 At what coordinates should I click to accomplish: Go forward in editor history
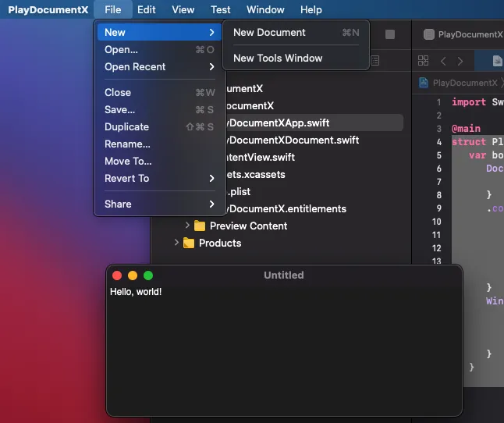click(460, 61)
